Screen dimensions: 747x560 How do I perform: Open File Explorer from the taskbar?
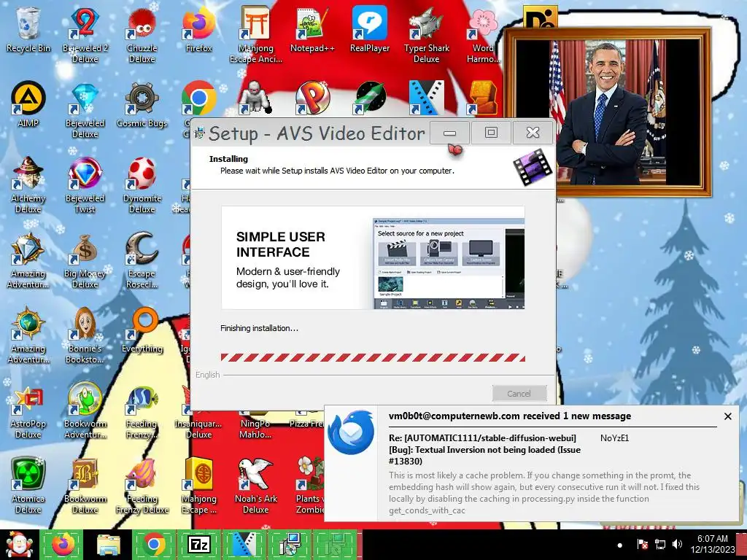pos(109,545)
